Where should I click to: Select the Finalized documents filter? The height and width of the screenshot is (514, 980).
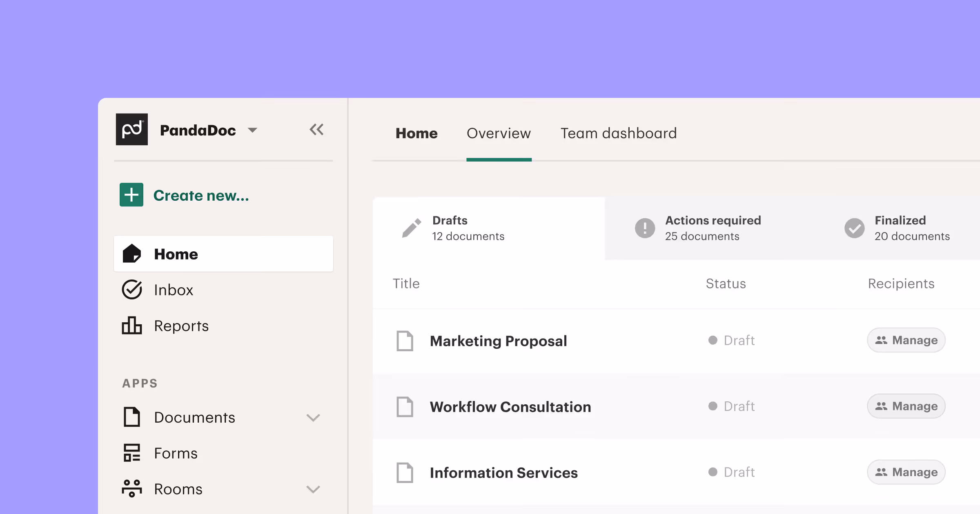click(x=900, y=228)
